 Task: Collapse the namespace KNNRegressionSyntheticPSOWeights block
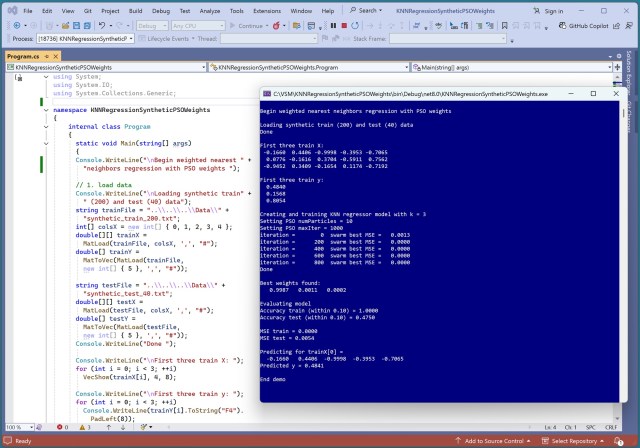(47, 111)
